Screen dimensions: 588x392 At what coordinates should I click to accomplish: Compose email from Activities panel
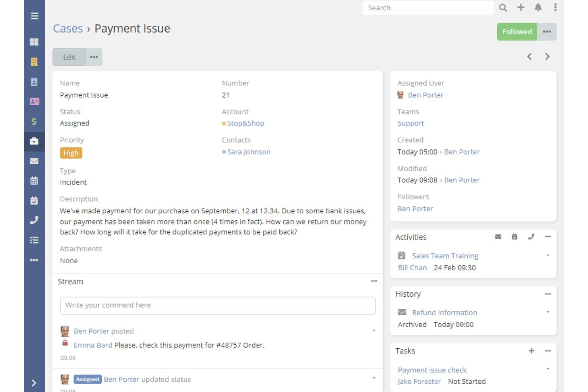(x=498, y=237)
